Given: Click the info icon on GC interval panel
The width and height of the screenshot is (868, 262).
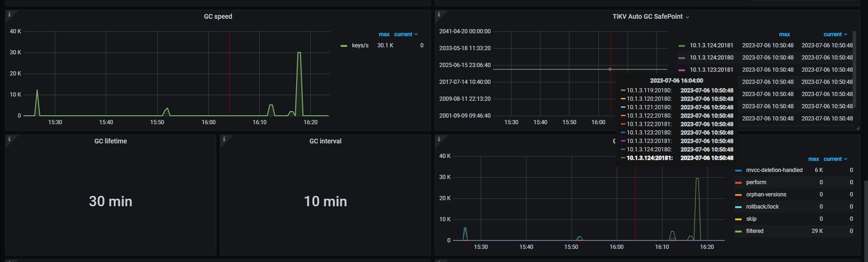Looking at the screenshot, I should point(224,139).
